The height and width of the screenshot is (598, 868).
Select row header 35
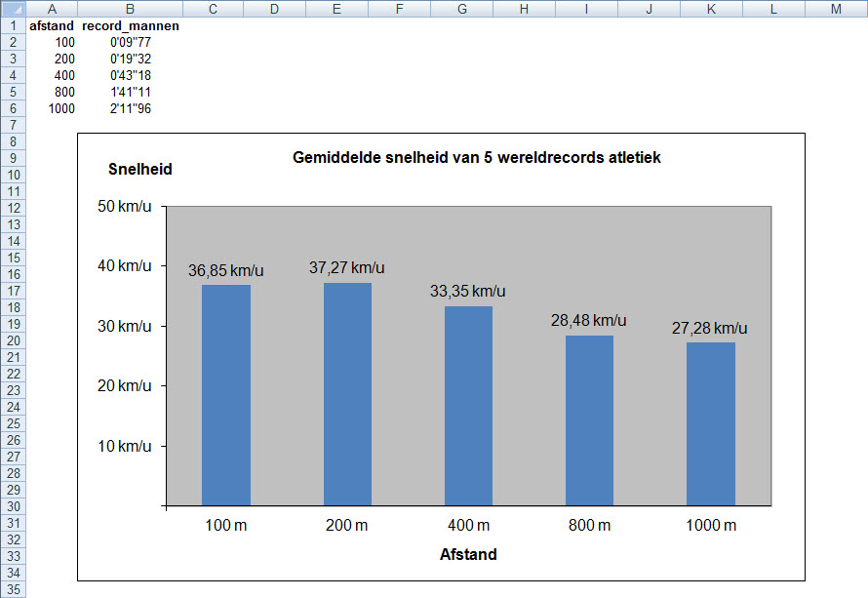point(14,588)
